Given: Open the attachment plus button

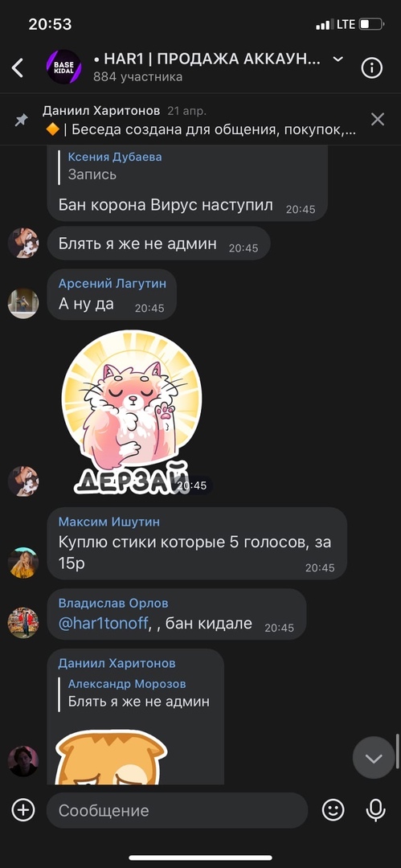Looking at the screenshot, I should click(x=23, y=810).
